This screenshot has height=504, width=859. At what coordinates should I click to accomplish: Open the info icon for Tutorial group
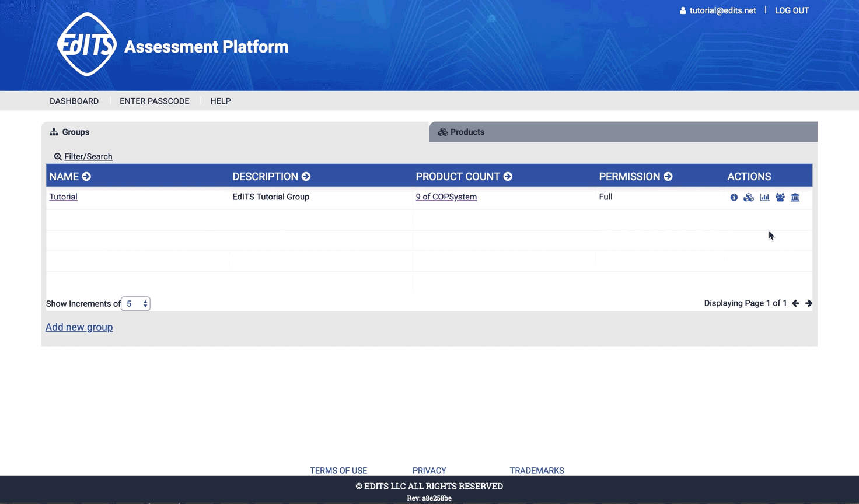coord(734,197)
